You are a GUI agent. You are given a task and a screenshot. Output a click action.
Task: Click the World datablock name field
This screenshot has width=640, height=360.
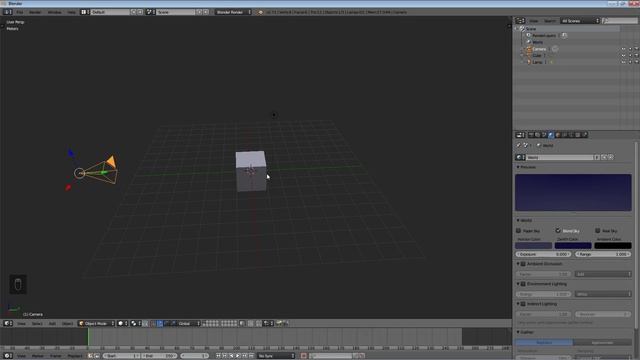[x=560, y=158]
